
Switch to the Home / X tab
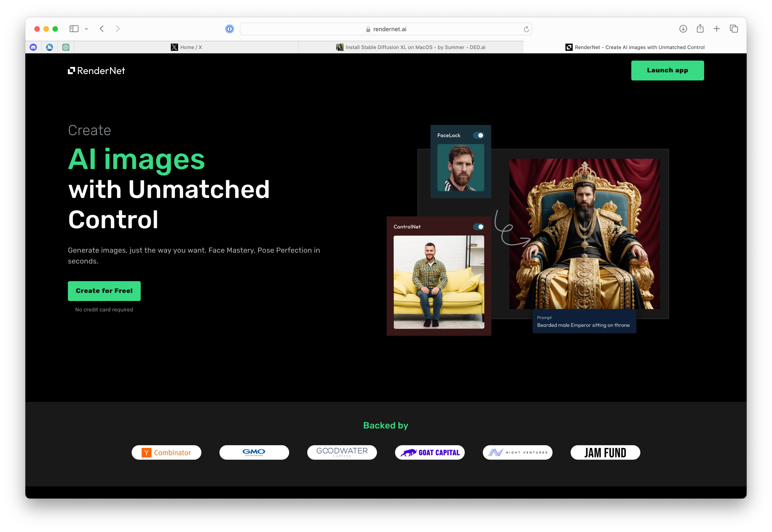(186, 47)
